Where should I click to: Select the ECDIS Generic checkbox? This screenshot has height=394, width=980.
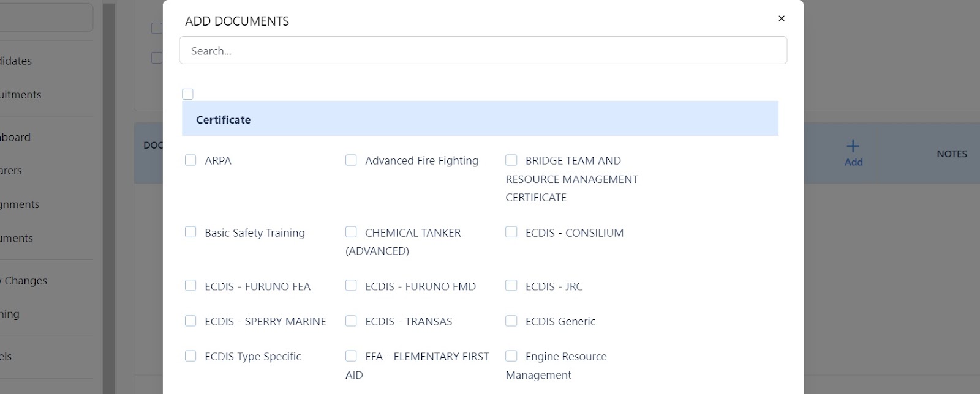(x=511, y=321)
